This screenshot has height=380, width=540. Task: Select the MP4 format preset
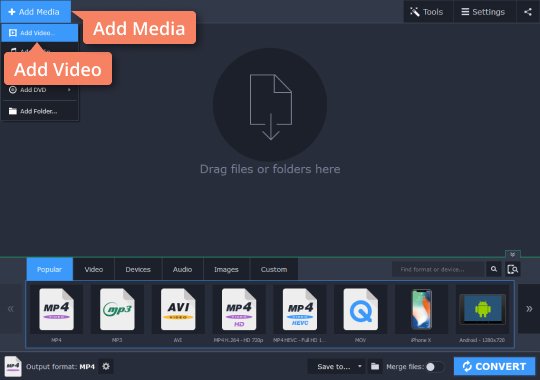pos(56,315)
